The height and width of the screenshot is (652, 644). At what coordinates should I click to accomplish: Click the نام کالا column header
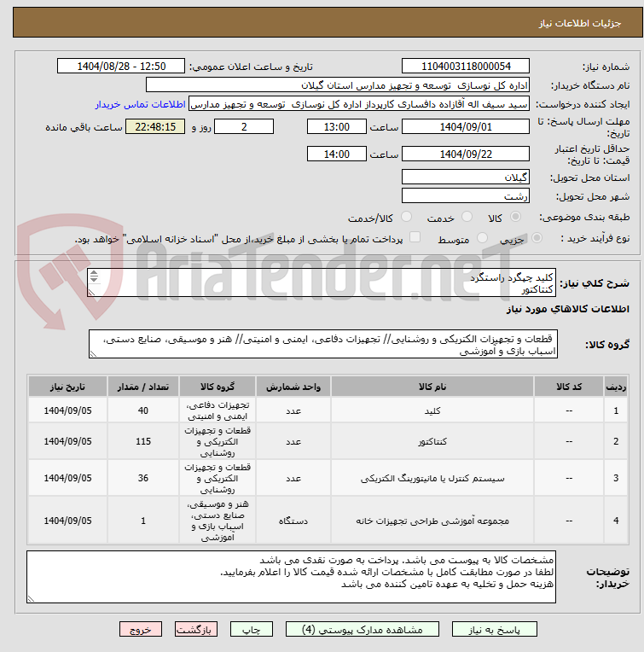click(432, 387)
